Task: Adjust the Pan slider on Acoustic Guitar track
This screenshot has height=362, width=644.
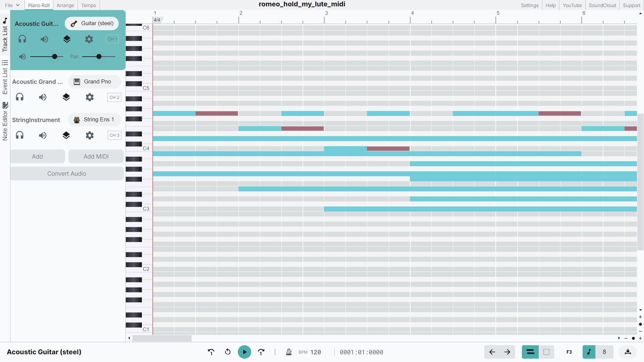Action: pos(98,56)
